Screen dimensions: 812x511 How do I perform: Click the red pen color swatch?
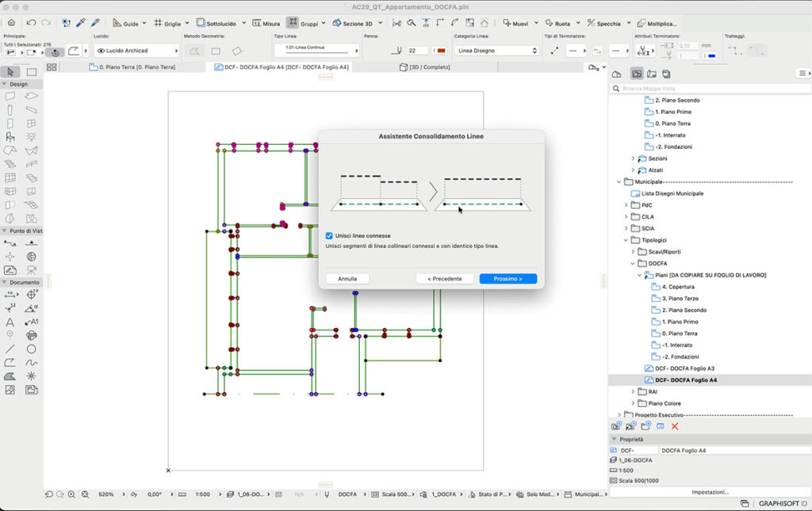coord(441,51)
